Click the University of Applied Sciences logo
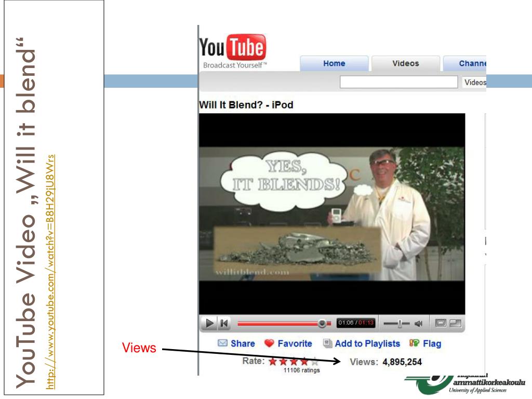Viewport: 532px width, 399px height. 464,384
